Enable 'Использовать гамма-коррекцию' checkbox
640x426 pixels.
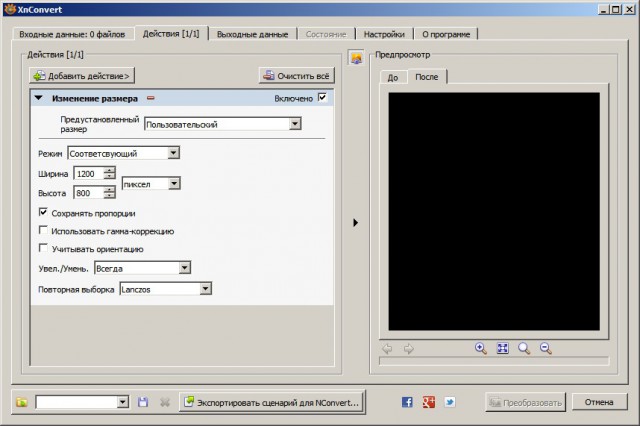coord(43,231)
